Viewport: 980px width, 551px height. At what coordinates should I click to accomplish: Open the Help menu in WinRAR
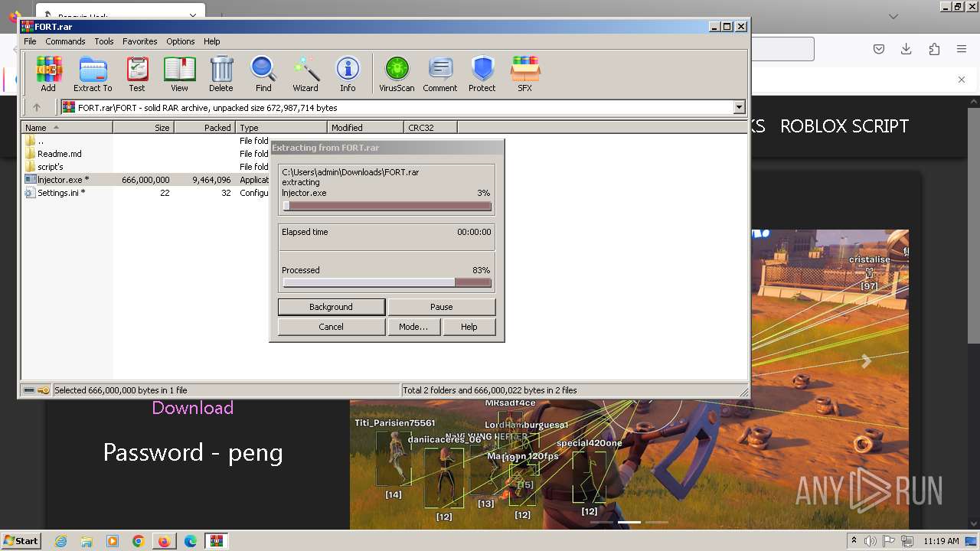pyautogui.click(x=212, y=41)
